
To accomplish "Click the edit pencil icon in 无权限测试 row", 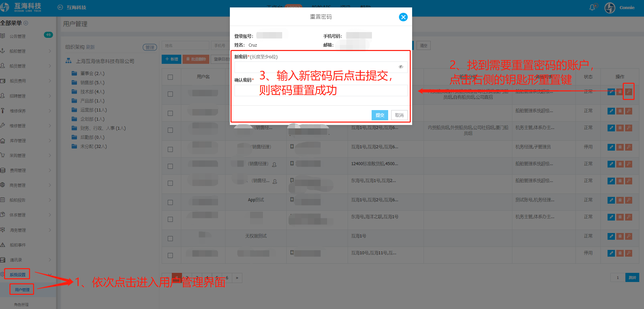I will click(x=611, y=236).
